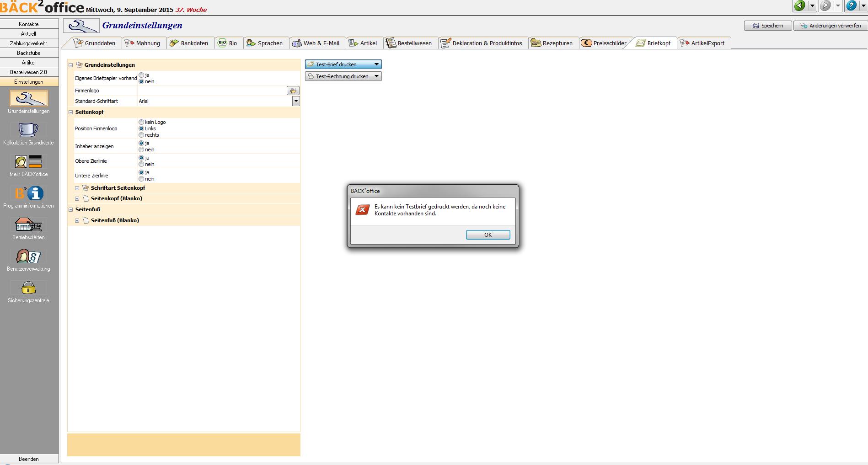Open Benutzerverwaltung icon
This screenshot has height=465, width=868.
tap(28, 257)
